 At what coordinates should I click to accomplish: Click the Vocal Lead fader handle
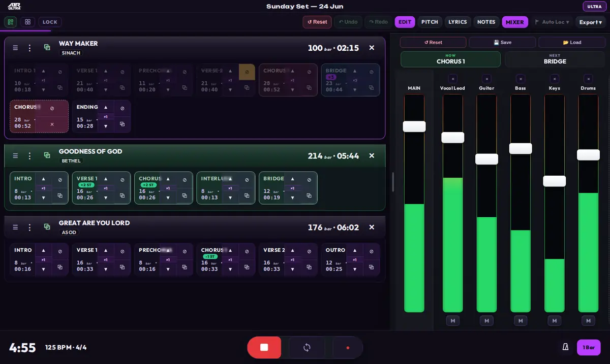[x=453, y=138]
